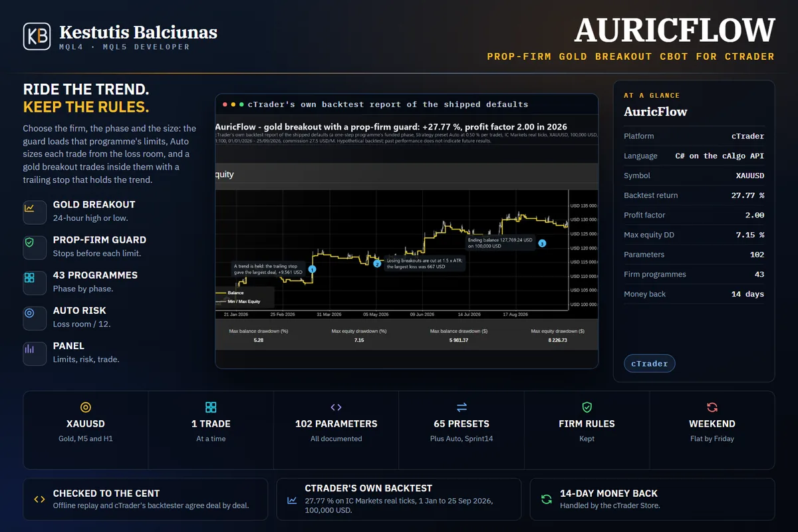798x532 pixels.
Task: Click the Gold Breakout chart icon
Action: tap(29, 208)
